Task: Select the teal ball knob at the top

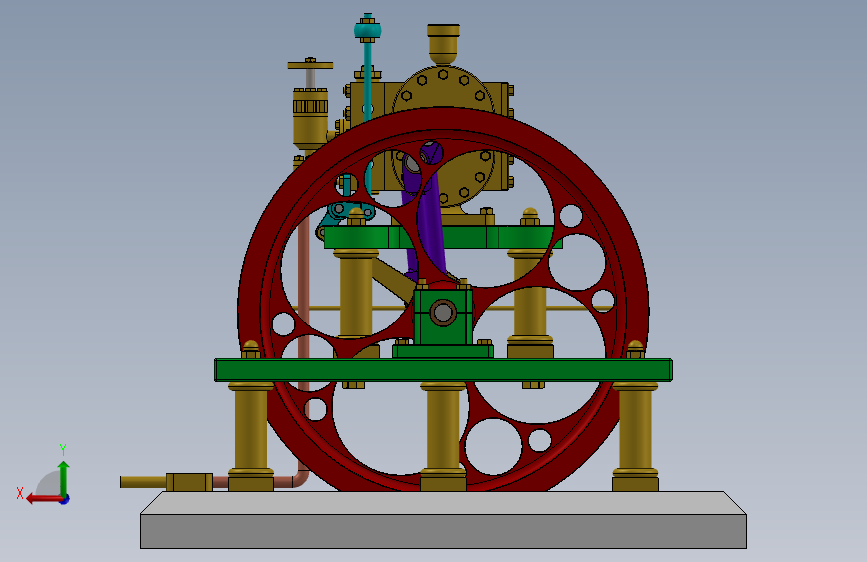Action: [x=368, y=29]
